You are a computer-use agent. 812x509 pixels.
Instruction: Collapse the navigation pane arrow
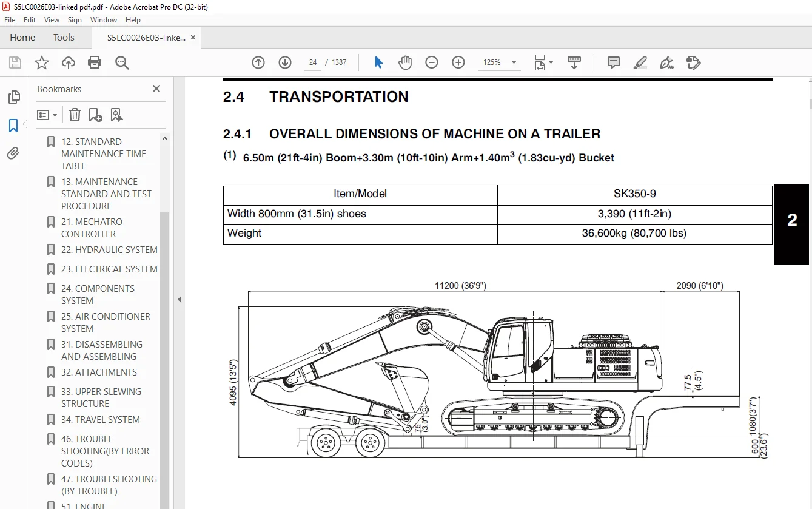coord(180,300)
